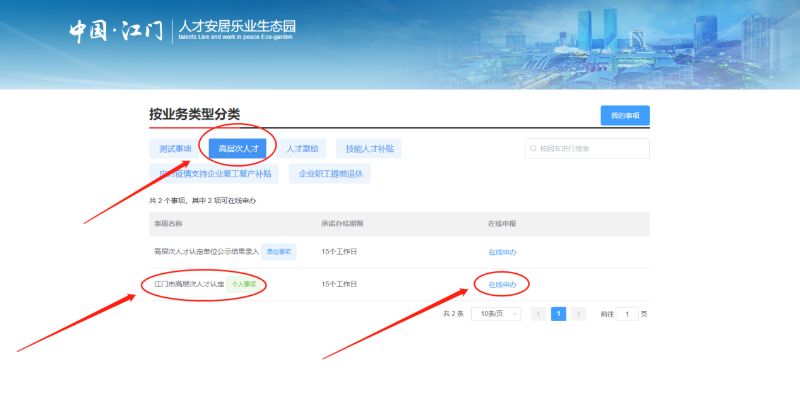
Task: Click the 中国·江门 site logo
Action: point(116,32)
